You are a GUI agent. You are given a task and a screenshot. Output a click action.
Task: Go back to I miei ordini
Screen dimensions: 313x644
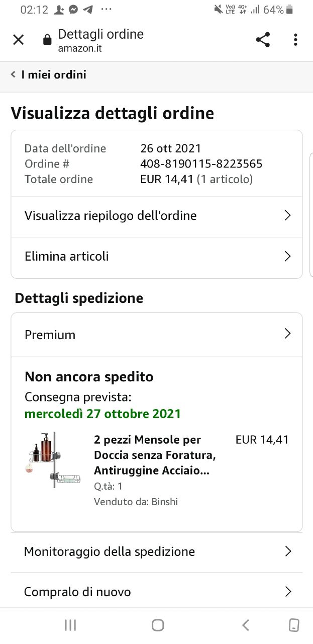49,75
